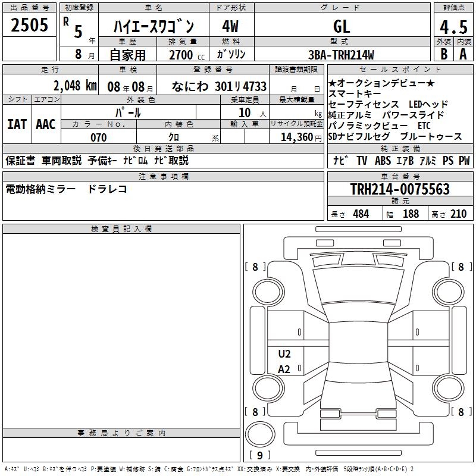This screenshot has height=476, width=476.
Task: Select the セーフティセンス sales point
Action: [364, 104]
